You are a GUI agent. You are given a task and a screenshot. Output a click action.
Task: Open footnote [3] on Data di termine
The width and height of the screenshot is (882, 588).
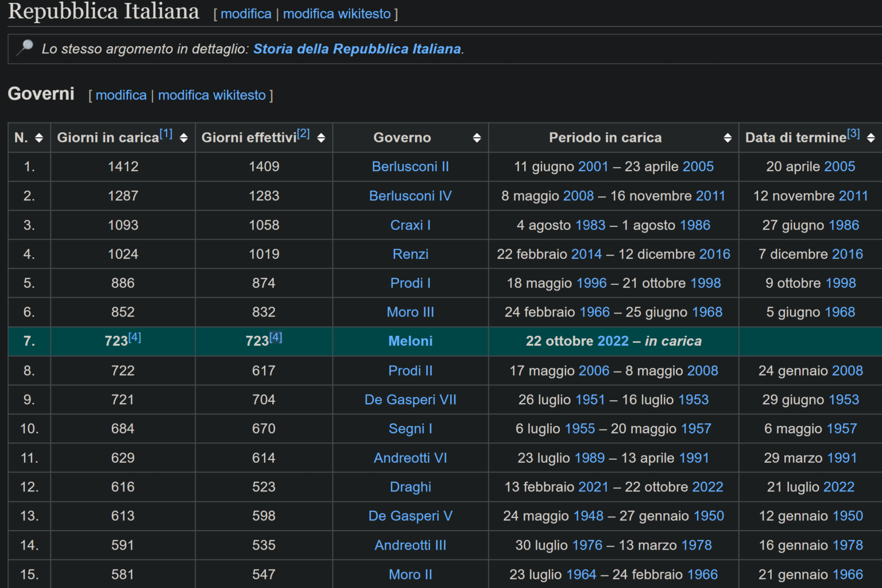pyautogui.click(x=853, y=134)
